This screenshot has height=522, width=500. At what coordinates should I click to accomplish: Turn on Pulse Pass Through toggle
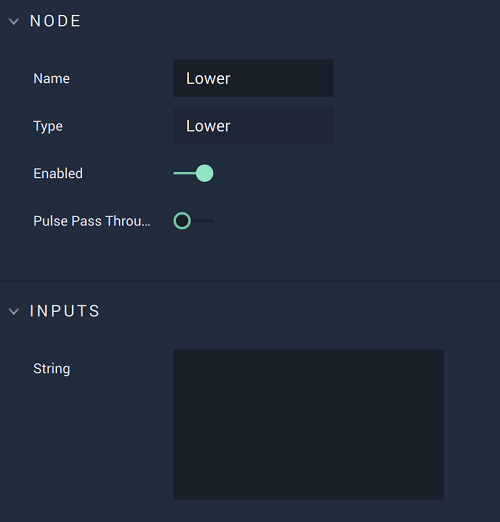click(x=193, y=221)
